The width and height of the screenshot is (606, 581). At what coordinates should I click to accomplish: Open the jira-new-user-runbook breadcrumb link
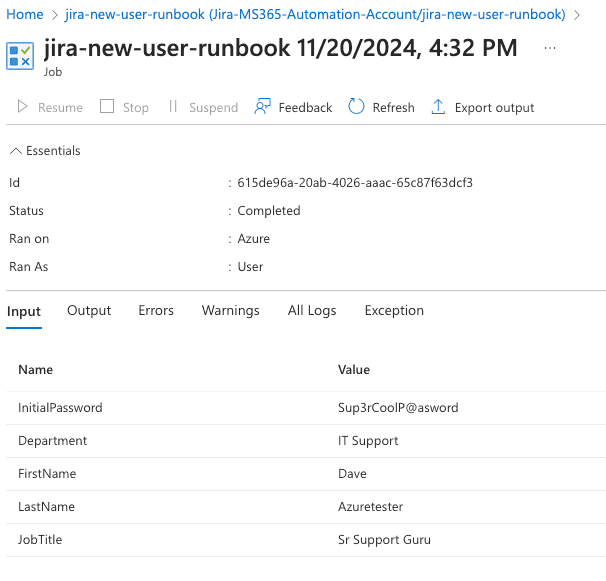click(315, 14)
